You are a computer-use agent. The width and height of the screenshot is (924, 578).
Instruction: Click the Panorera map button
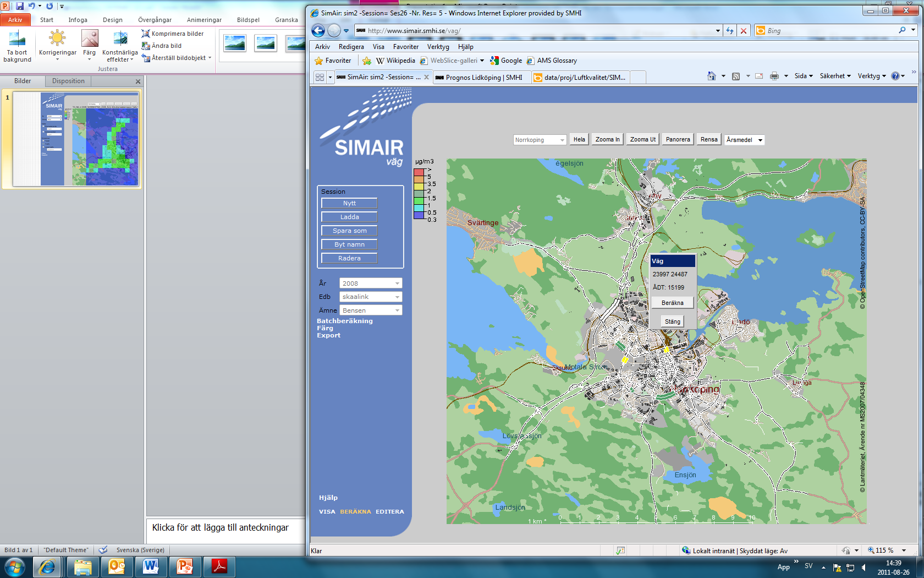point(678,139)
